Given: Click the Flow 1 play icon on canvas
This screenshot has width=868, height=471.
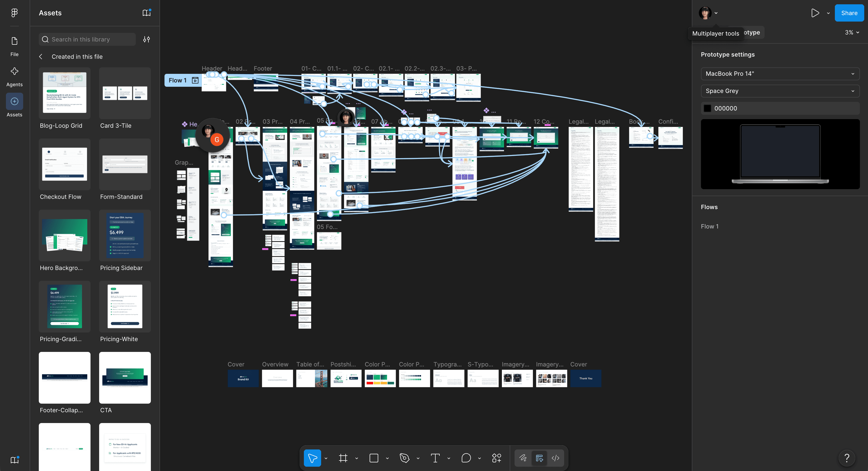Looking at the screenshot, I should (195, 80).
